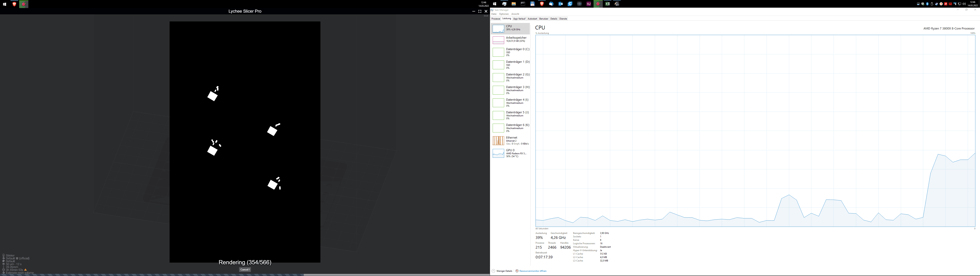The image size is (980, 276).
Task: Open the Ansicht menu
Action: pos(515,14)
